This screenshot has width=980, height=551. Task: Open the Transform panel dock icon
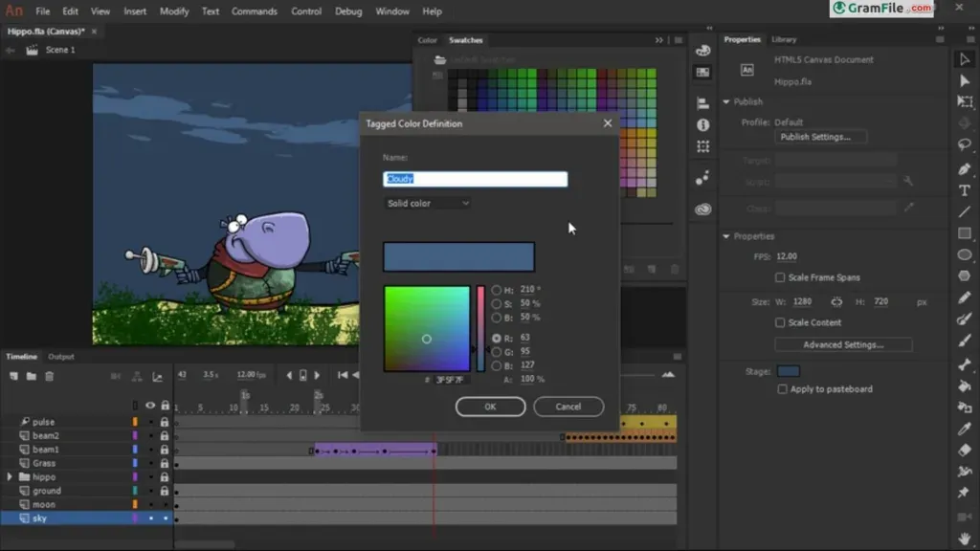(703, 146)
